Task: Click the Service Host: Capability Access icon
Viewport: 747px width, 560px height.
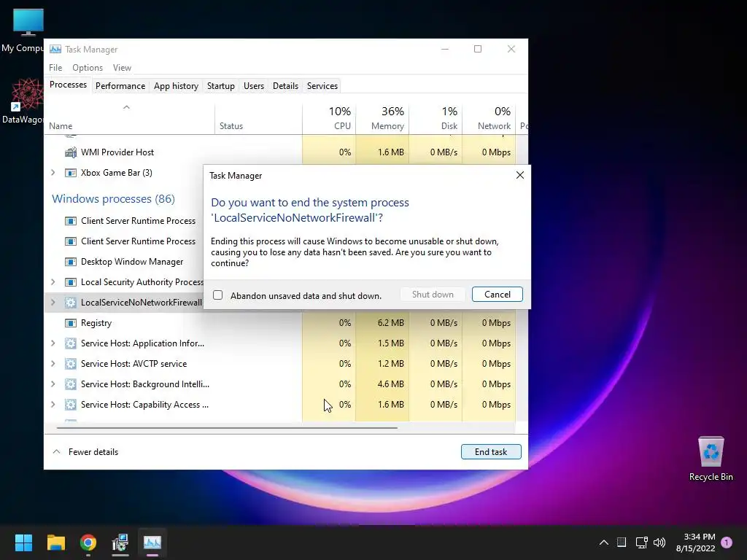Action: (71, 405)
